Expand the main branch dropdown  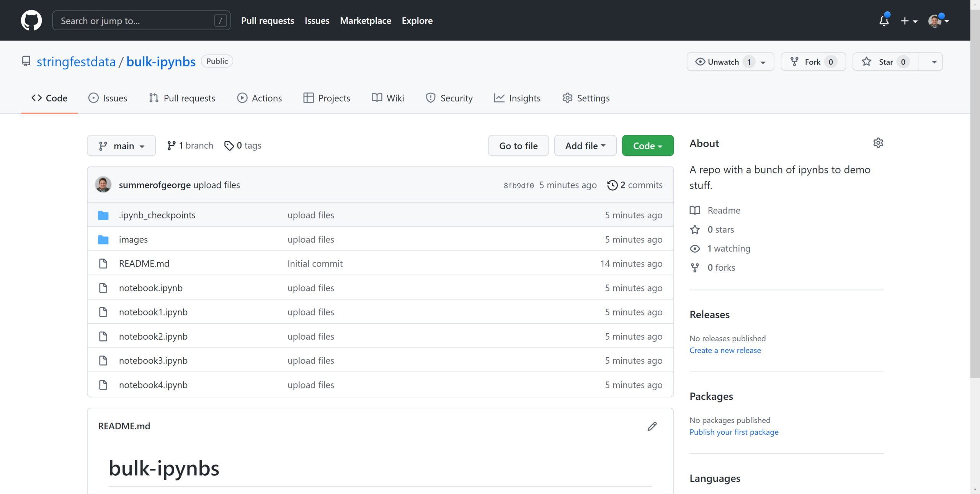click(x=121, y=146)
